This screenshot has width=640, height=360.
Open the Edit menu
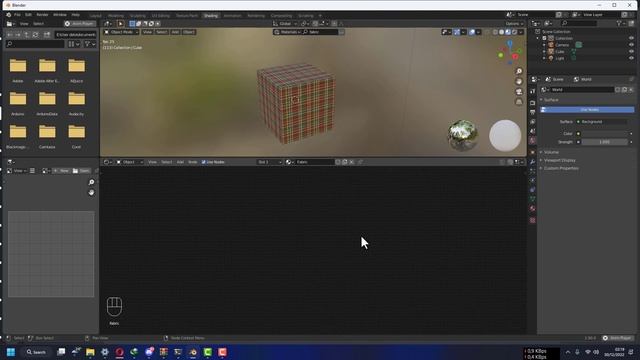coord(28,15)
